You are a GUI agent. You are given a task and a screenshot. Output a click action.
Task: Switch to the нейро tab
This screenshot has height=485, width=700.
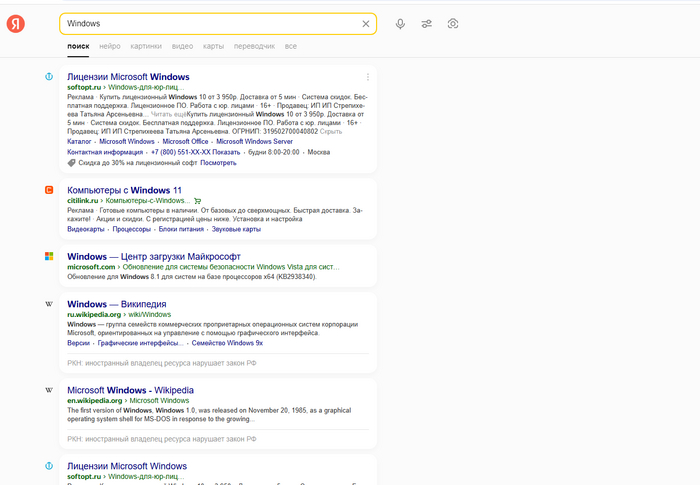110,46
